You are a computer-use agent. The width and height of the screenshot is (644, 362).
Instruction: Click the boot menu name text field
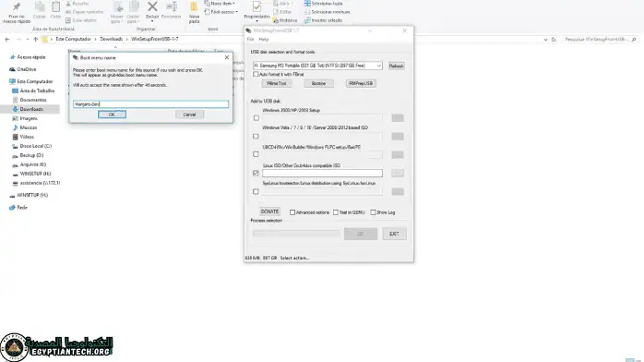[150, 104]
